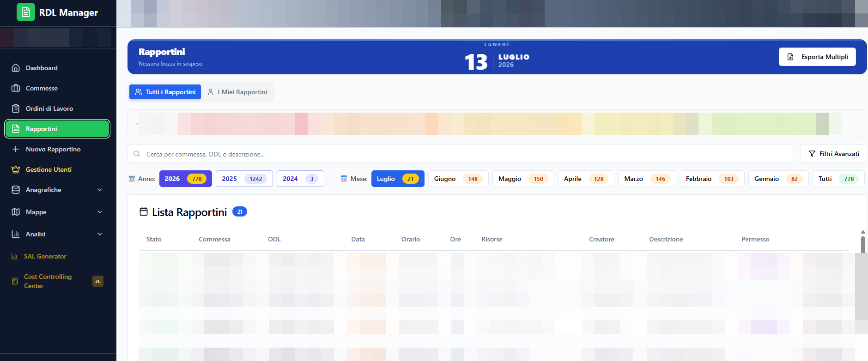This screenshot has height=361, width=868.
Task: Click the 3C badge in the sidebar
Action: (x=98, y=281)
